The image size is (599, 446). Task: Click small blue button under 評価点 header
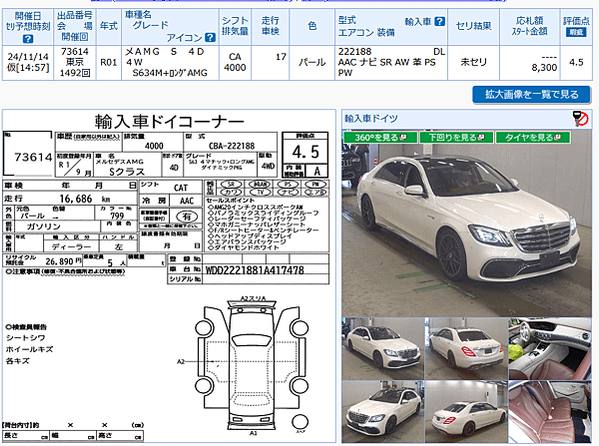tap(576, 32)
